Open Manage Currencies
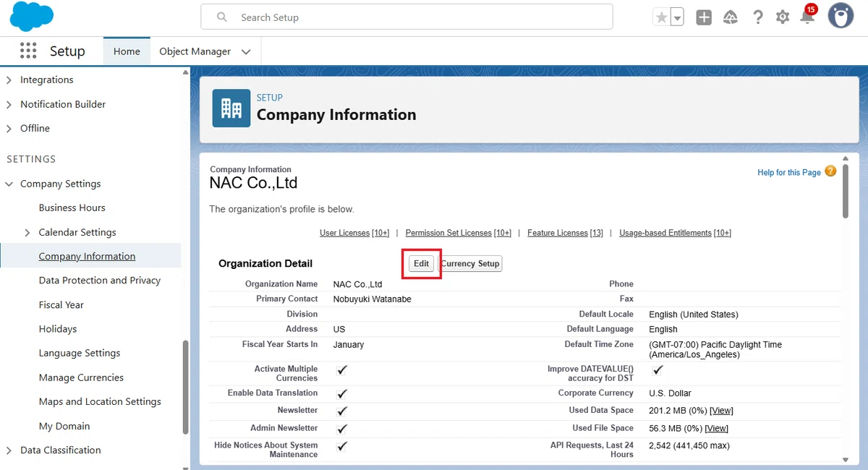The image size is (868, 470). pyautogui.click(x=81, y=377)
